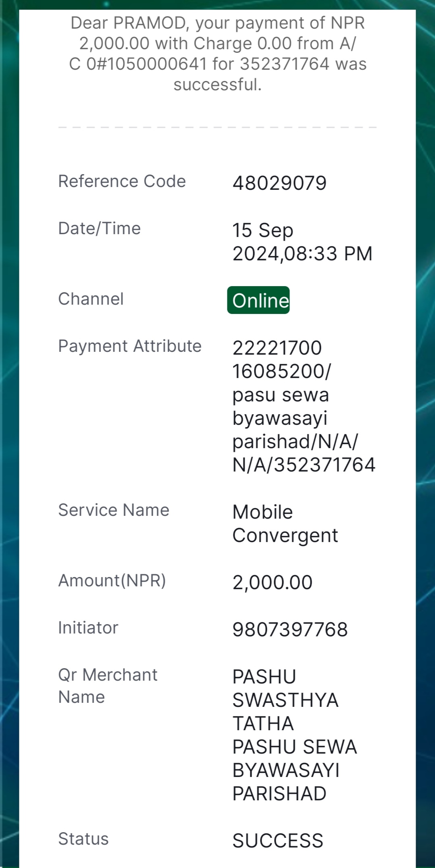Select the Initiator label

tap(88, 628)
